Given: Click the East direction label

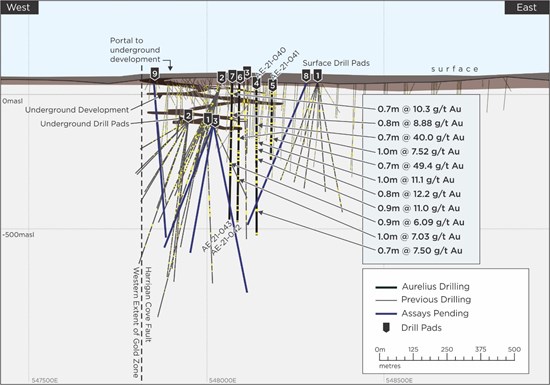Looking at the screenshot, I should click(526, 7).
